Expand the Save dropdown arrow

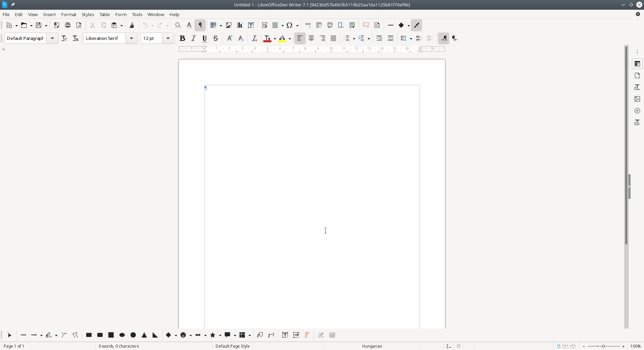click(x=46, y=25)
